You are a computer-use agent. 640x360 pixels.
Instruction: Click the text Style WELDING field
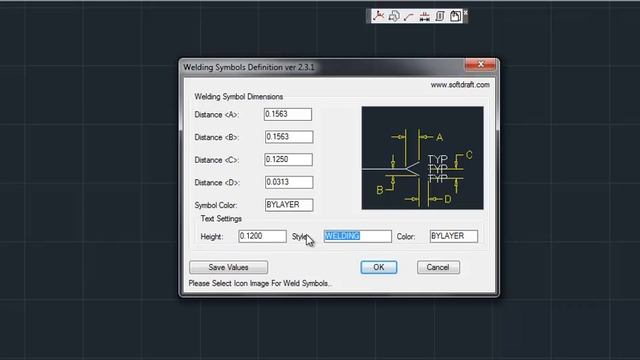pos(358,236)
